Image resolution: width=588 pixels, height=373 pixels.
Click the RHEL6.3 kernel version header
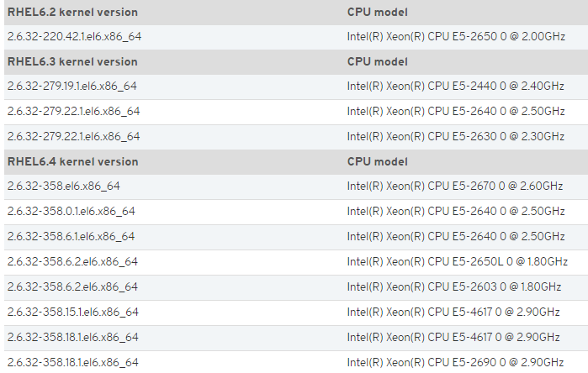tap(72, 62)
